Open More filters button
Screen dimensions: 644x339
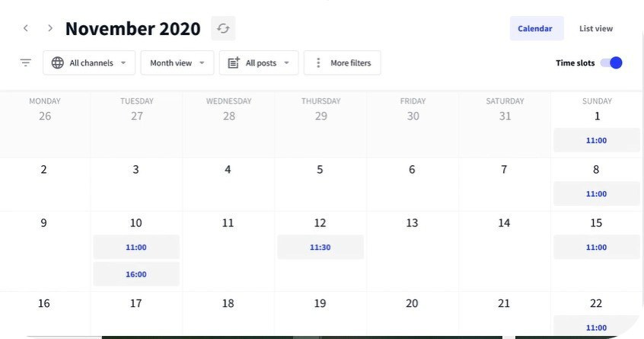[x=342, y=63]
